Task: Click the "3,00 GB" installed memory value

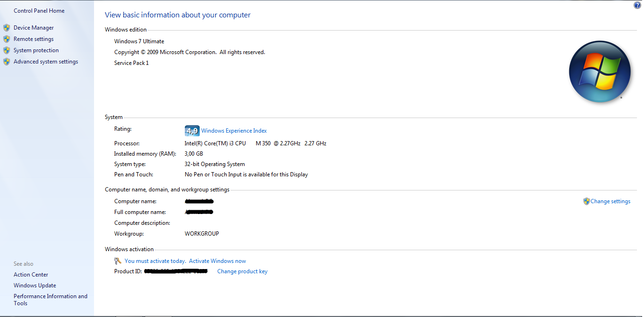Action: click(194, 154)
